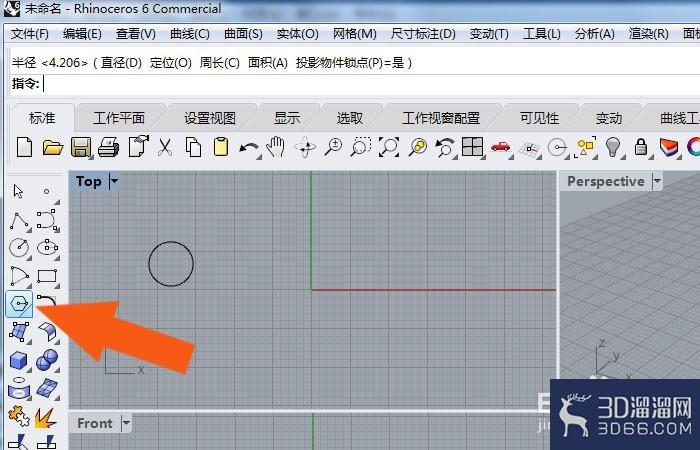
Task: Select the single point tool
Action: point(46,192)
